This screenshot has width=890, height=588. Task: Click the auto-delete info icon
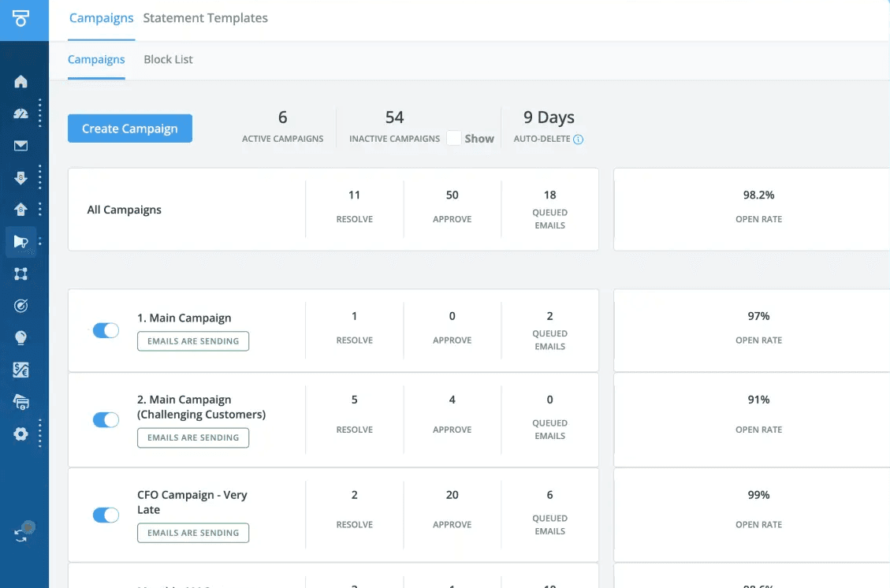tap(578, 140)
